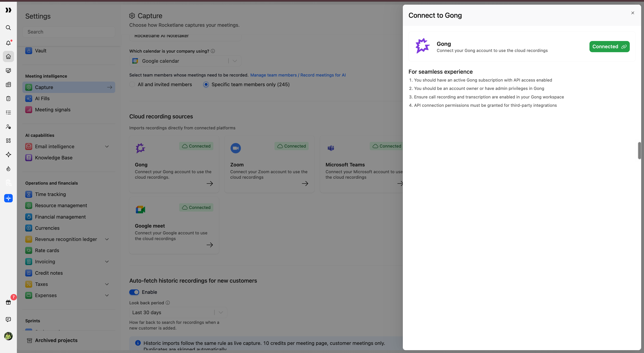Expand Taxes chevron
644x353 pixels.
click(x=107, y=284)
